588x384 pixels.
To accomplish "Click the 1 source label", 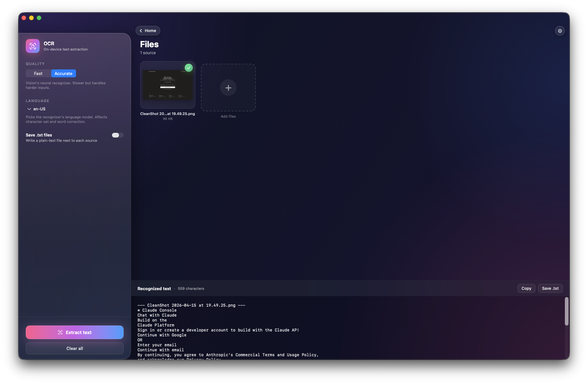I will click(x=148, y=53).
